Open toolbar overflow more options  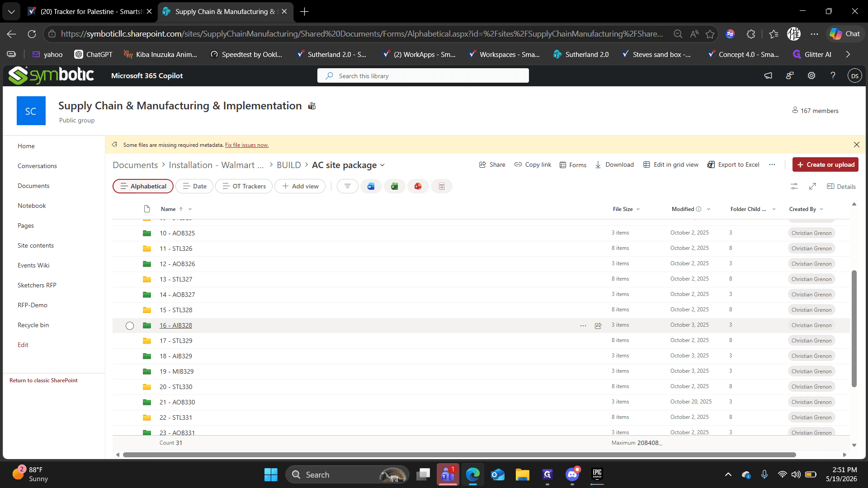point(772,164)
